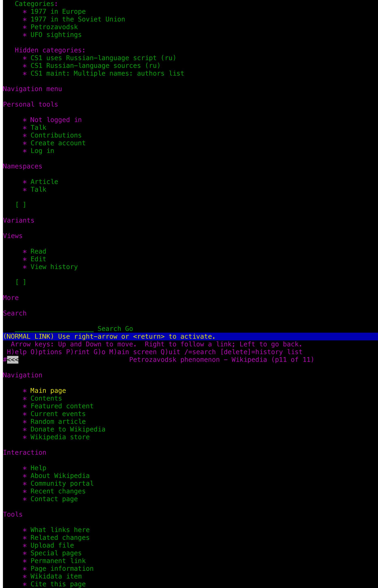This screenshot has height=588, width=378.
Task: Click the Go button beside Search
Action: [129, 329]
